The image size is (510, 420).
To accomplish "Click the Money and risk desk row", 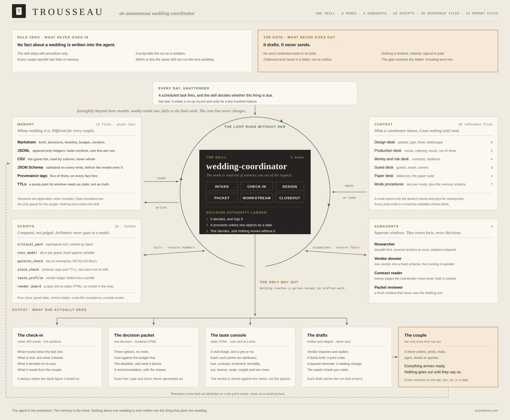I will pos(433,159).
